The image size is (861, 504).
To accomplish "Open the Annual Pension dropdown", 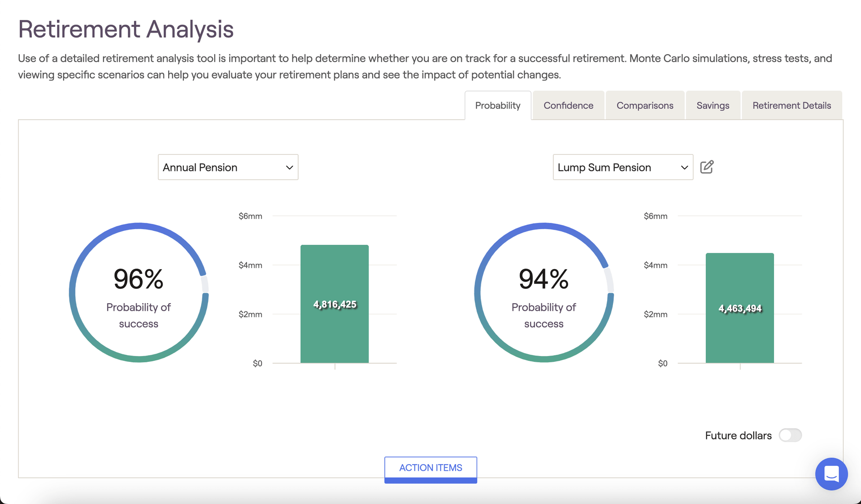I will [x=228, y=167].
